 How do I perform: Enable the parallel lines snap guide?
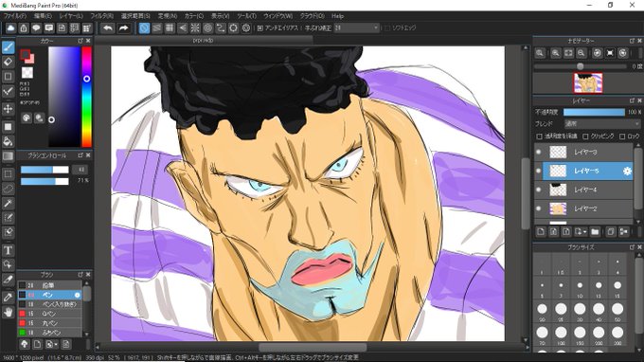(157, 27)
